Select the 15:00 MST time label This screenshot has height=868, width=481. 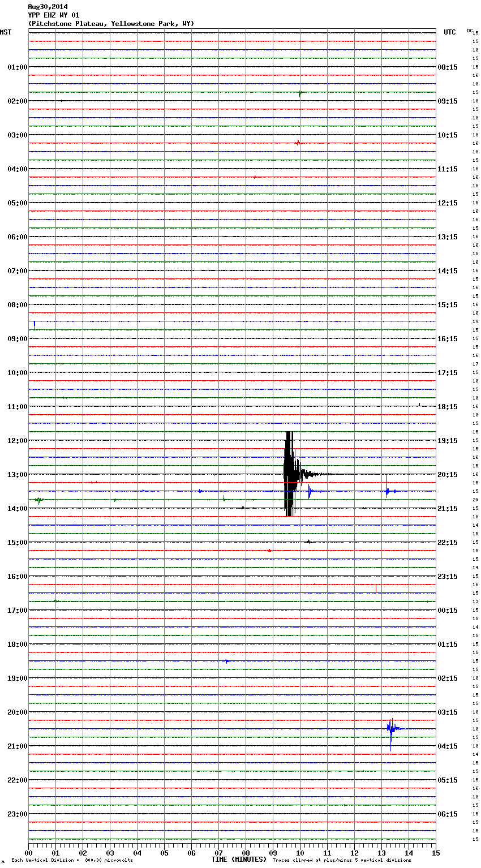[17, 543]
